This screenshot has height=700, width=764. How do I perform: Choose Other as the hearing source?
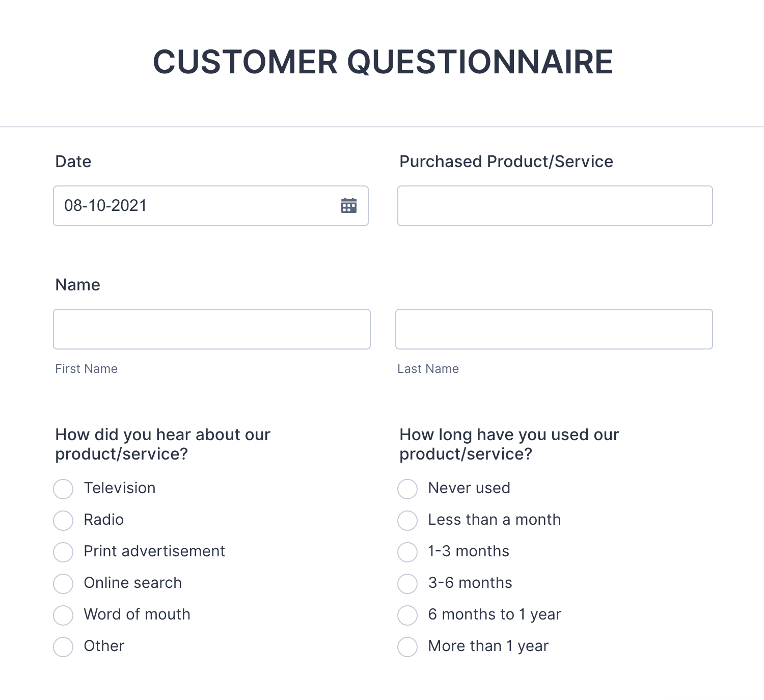pyautogui.click(x=63, y=647)
